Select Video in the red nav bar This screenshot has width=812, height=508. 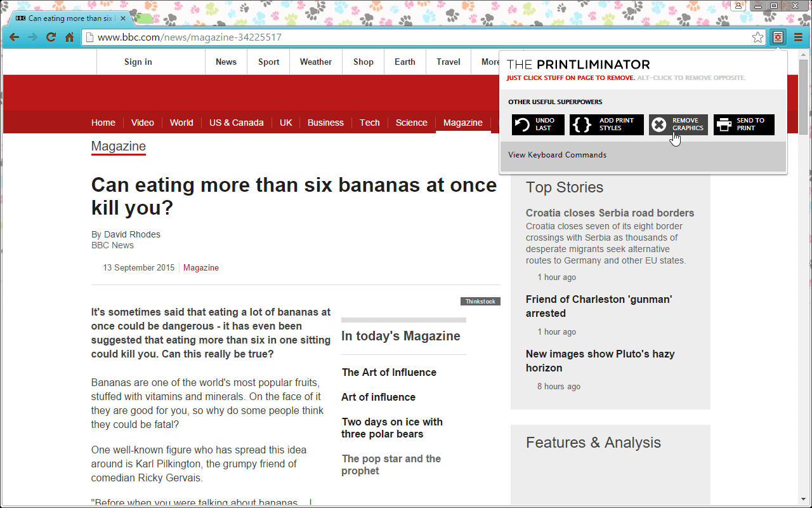point(143,123)
